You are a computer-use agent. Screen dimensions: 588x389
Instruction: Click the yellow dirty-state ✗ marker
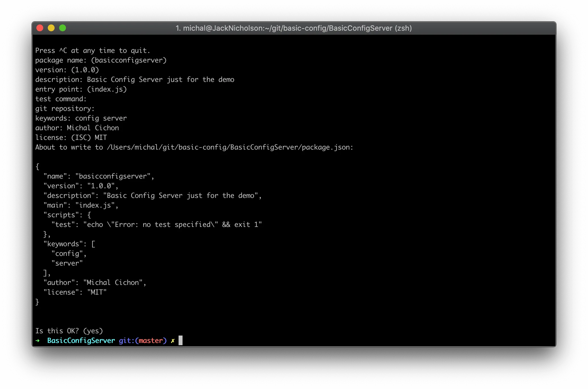pos(173,341)
